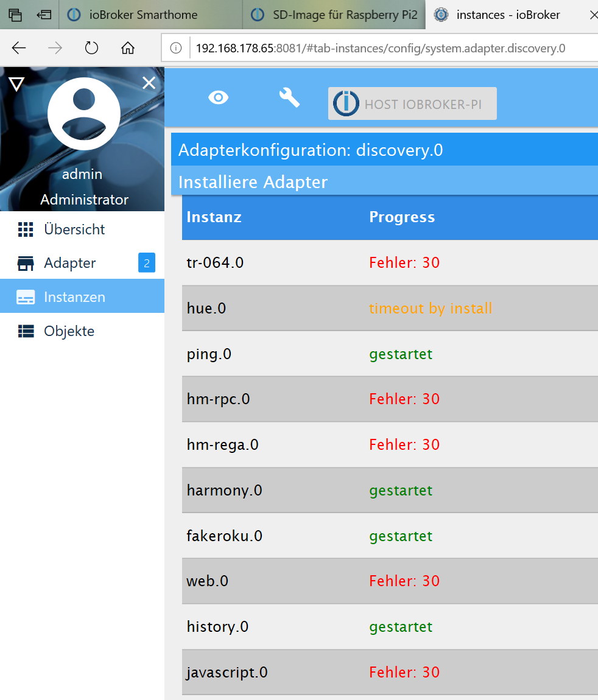598x700 pixels.
Task: Click the Übersicht grid icon
Action: [x=26, y=229]
